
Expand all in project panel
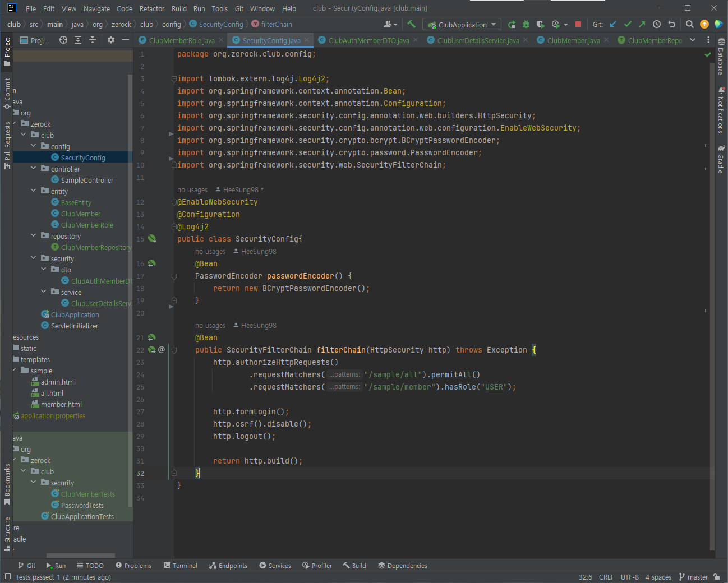(78, 40)
